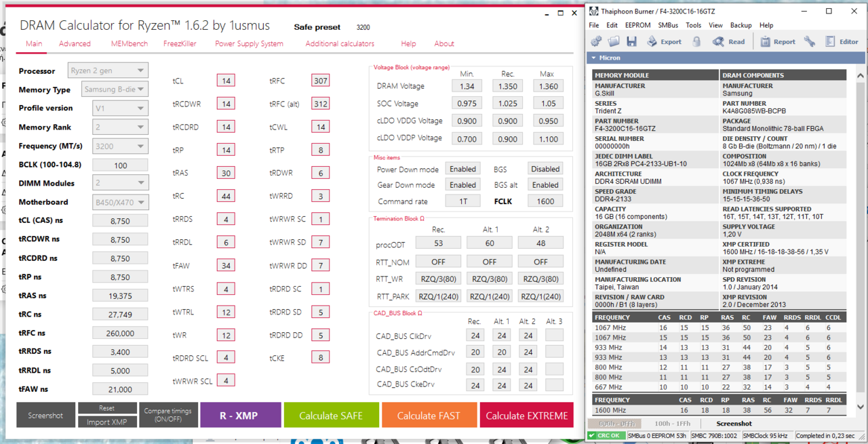Screen dimensions: 868x444
Task: Switch to the Advanced tab
Action: coord(75,43)
